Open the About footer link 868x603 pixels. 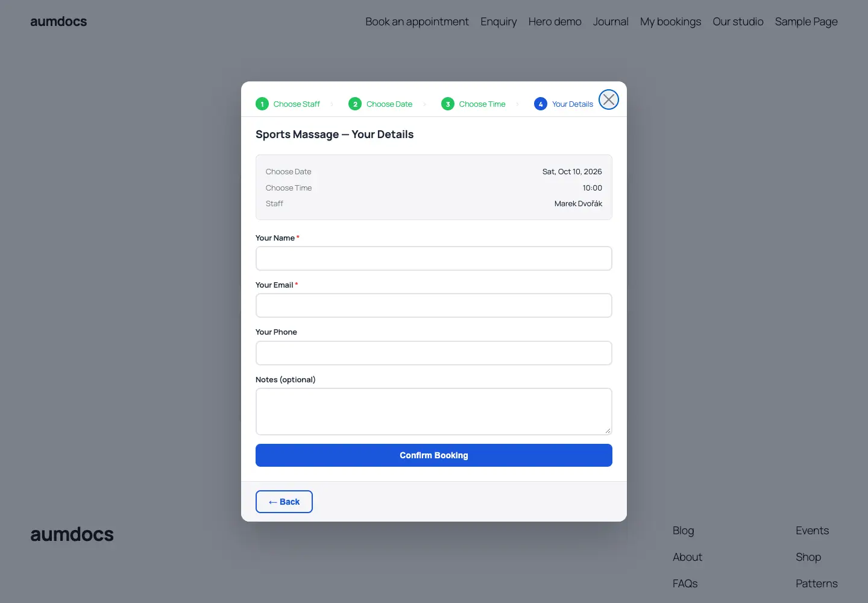(688, 557)
